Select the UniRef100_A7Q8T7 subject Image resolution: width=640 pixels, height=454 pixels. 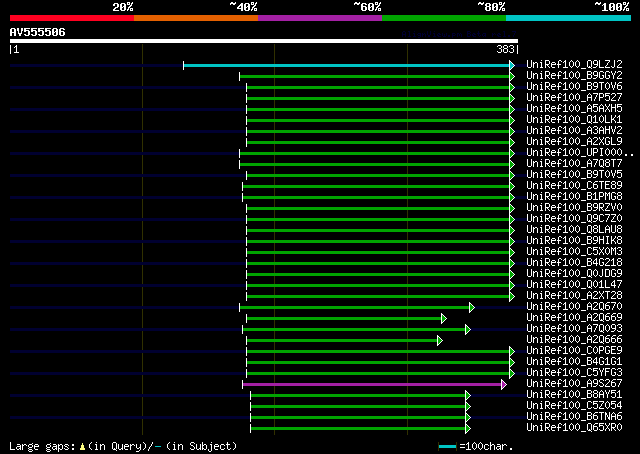coord(574,164)
